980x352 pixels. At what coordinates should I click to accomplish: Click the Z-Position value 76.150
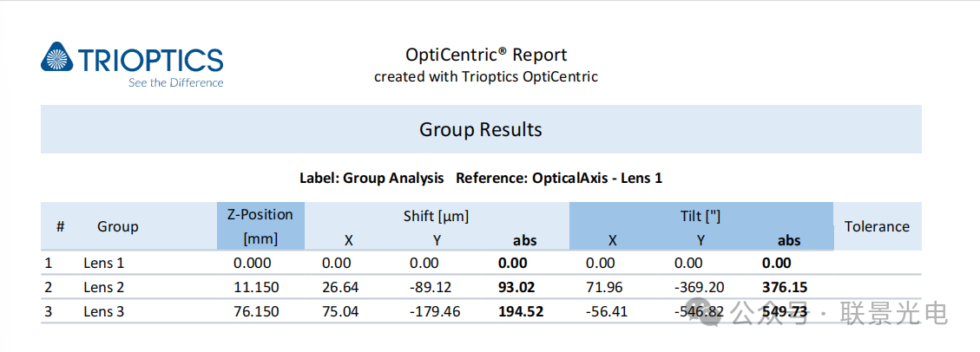point(257,311)
